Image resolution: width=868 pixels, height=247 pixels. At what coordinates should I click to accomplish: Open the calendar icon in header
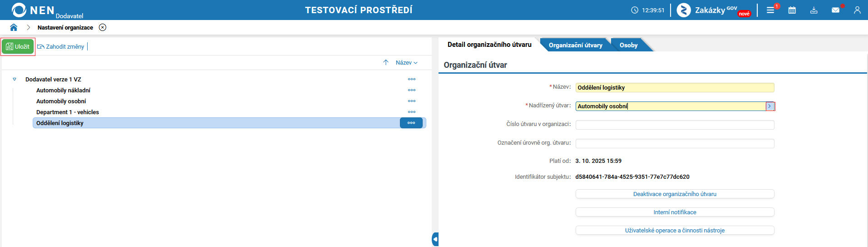(792, 10)
